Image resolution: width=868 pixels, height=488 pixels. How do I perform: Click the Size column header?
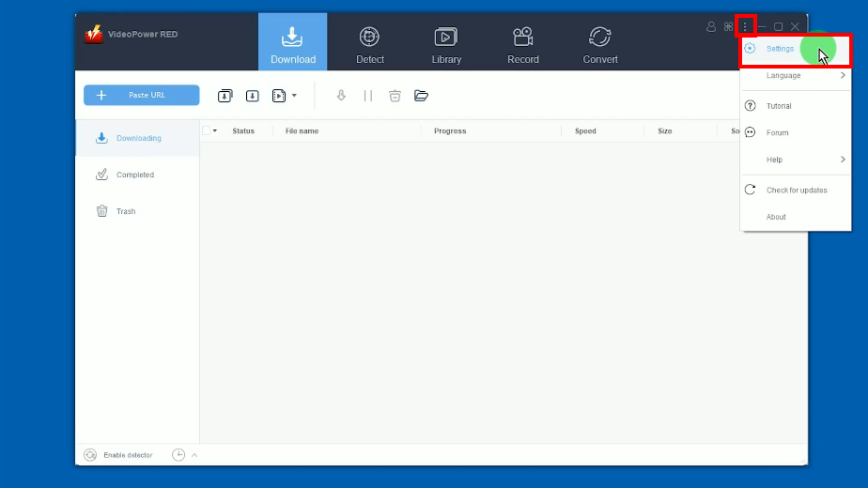coord(665,131)
